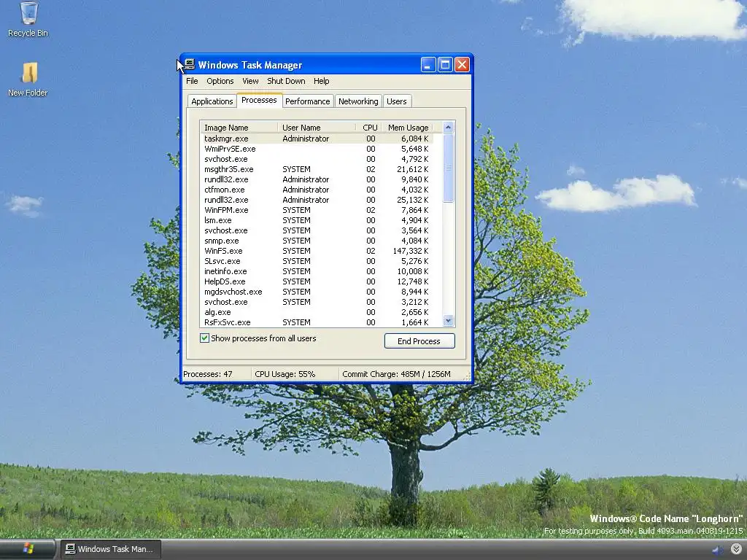
Task: Switch to the Applications tab
Action: point(212,101)
